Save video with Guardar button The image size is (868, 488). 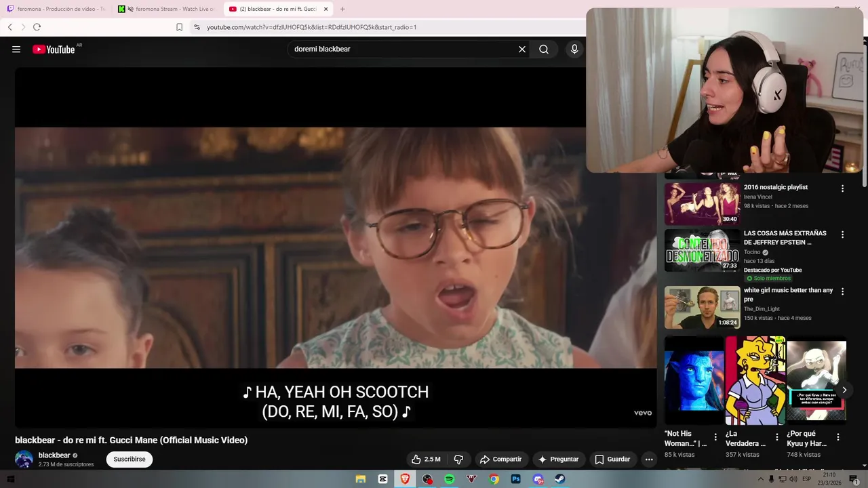[x=612, y=460]
